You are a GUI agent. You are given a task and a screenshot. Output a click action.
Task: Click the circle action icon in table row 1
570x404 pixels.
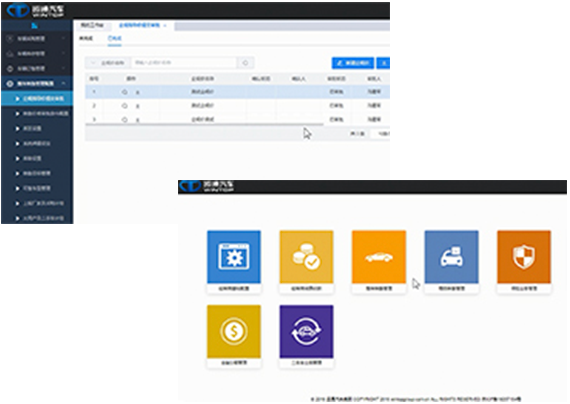click(x=125, y=92)
